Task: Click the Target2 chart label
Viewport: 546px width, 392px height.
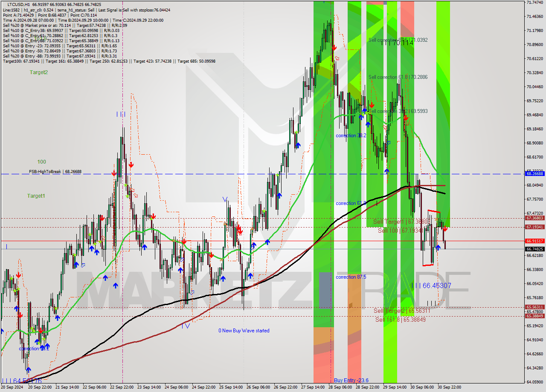Action: 39,72
